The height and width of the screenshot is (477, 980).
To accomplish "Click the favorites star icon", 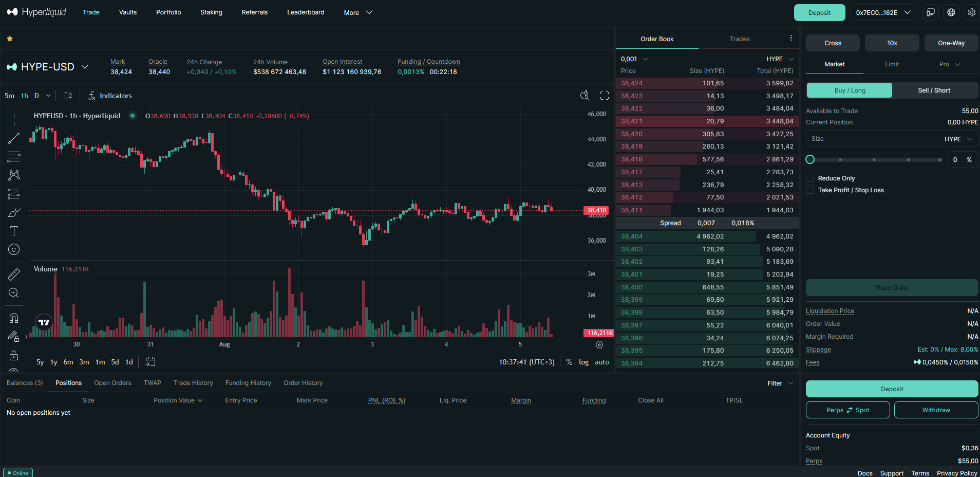I will [x=10, y=39].
